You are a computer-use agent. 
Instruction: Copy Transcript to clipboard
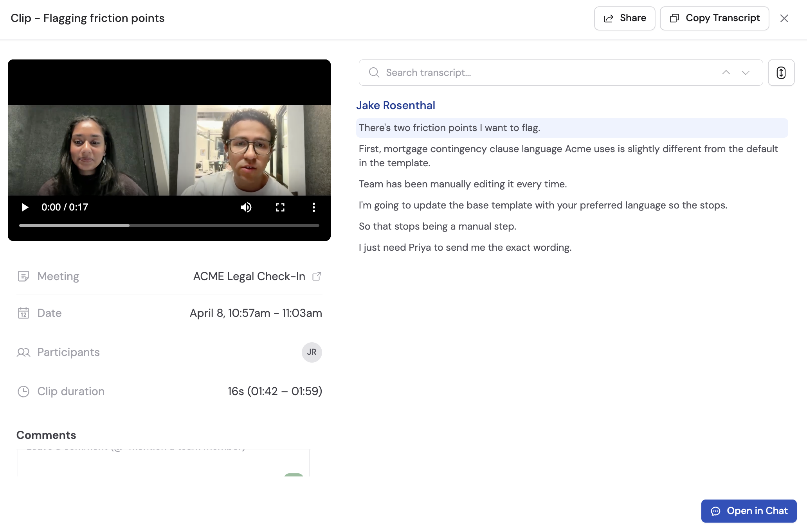coord(714,18)
